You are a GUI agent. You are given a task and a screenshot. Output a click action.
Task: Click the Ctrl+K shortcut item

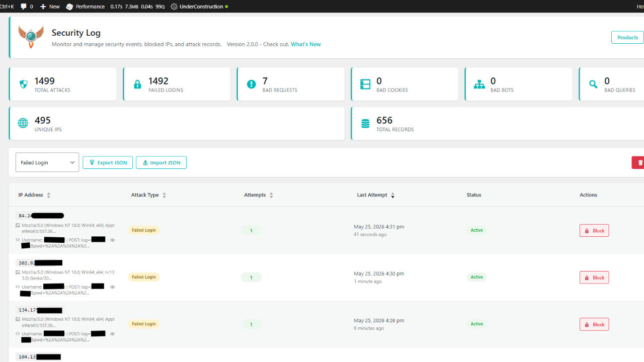point(7,7)
